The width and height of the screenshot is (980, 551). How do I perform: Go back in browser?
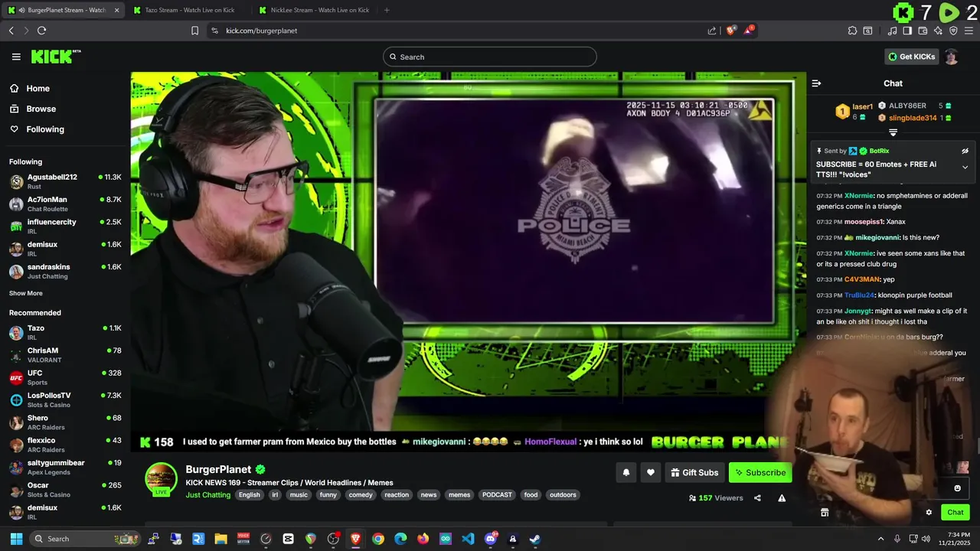(x=11, y=31)
